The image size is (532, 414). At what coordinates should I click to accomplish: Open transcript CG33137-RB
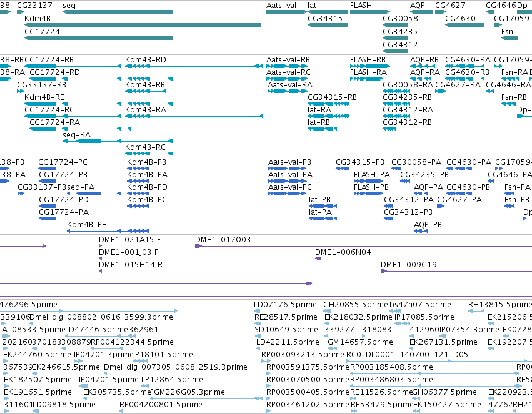click(41, 85)
